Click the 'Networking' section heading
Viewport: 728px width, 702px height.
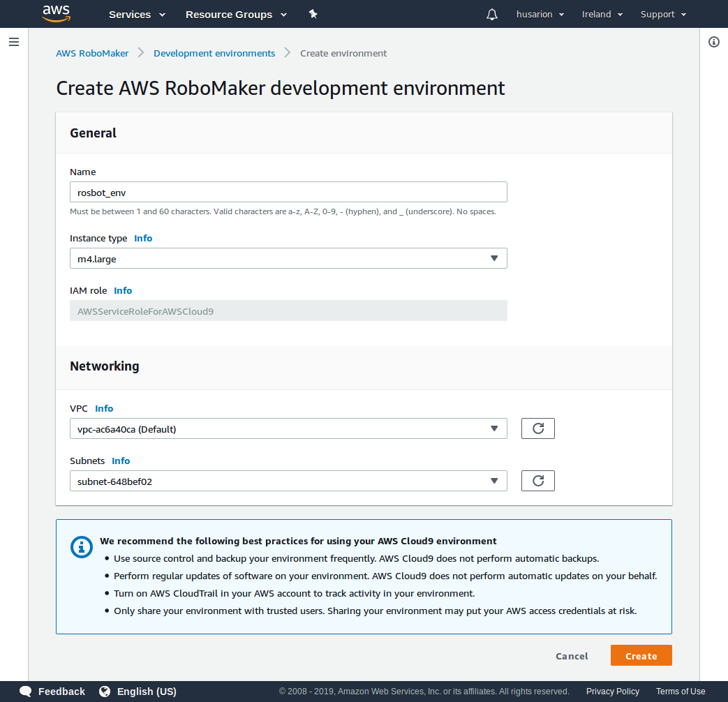(x=105, y=366)
